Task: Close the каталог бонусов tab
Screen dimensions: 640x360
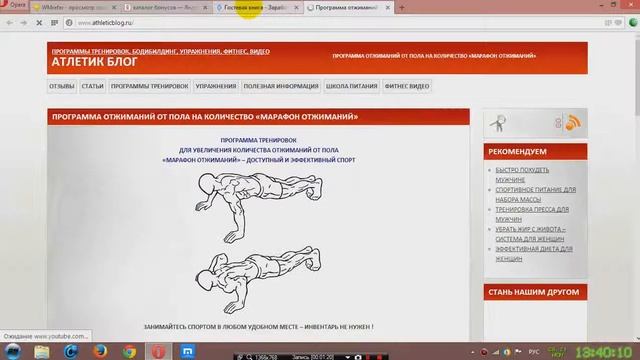Action: coord(205,7)
